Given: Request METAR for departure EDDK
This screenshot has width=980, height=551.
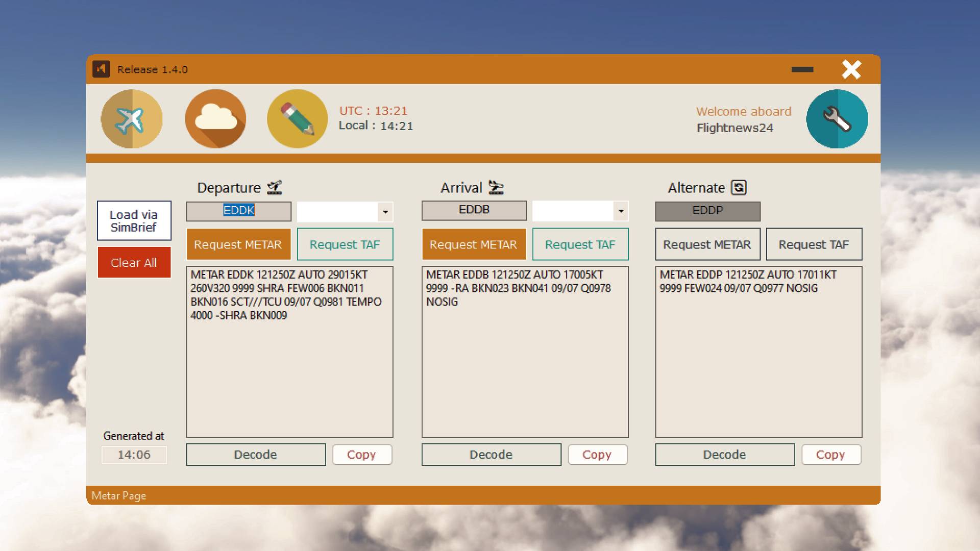Looking at the screenshot, I should point(238,244).
